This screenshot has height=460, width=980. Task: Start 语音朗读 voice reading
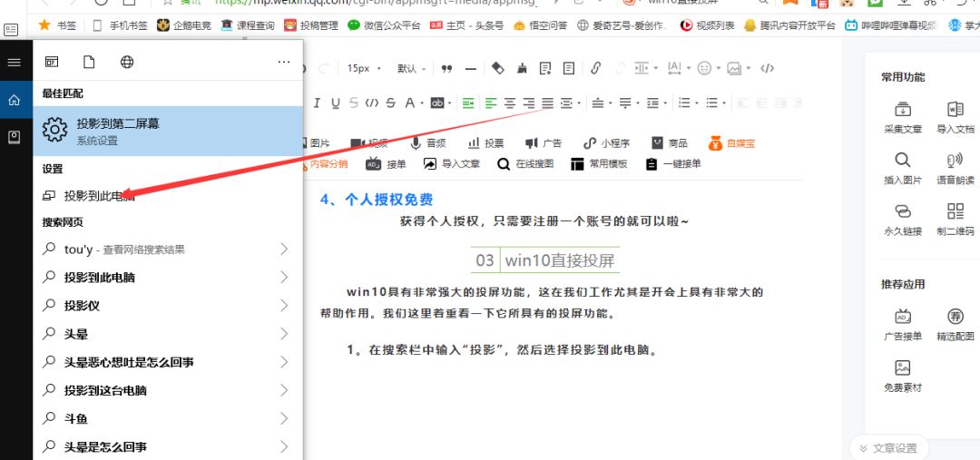955,168
